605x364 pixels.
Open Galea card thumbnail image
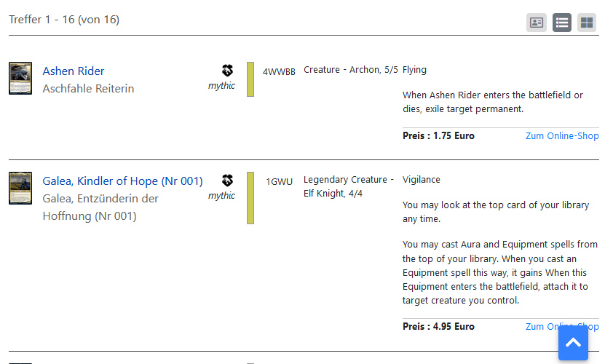(x=20, y=188)
